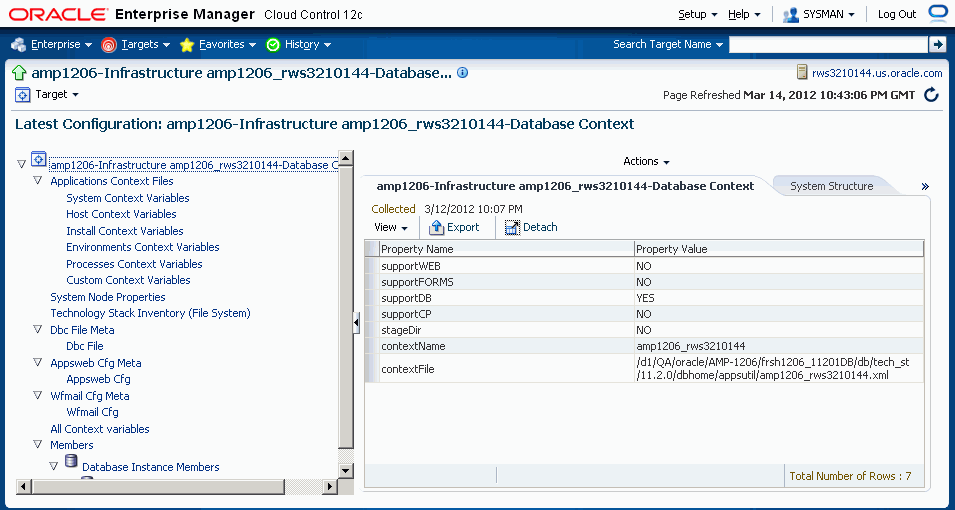Viewport: 955px width, 510px height.
Task: Sort by Property Name column header
Action: [506, 249]
